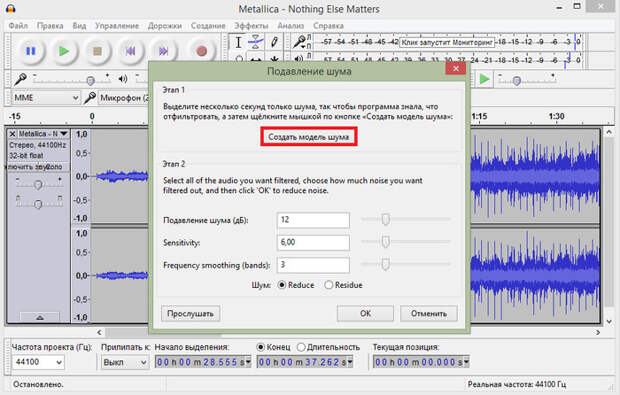Select the Residue radio option
The height and width of the screenshot is (395, 620).
(329, 285)
